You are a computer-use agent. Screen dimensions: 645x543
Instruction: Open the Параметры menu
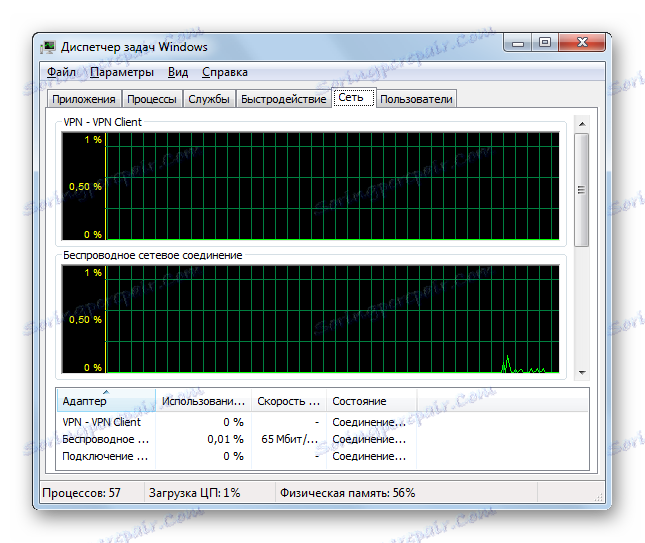[122, 72]
